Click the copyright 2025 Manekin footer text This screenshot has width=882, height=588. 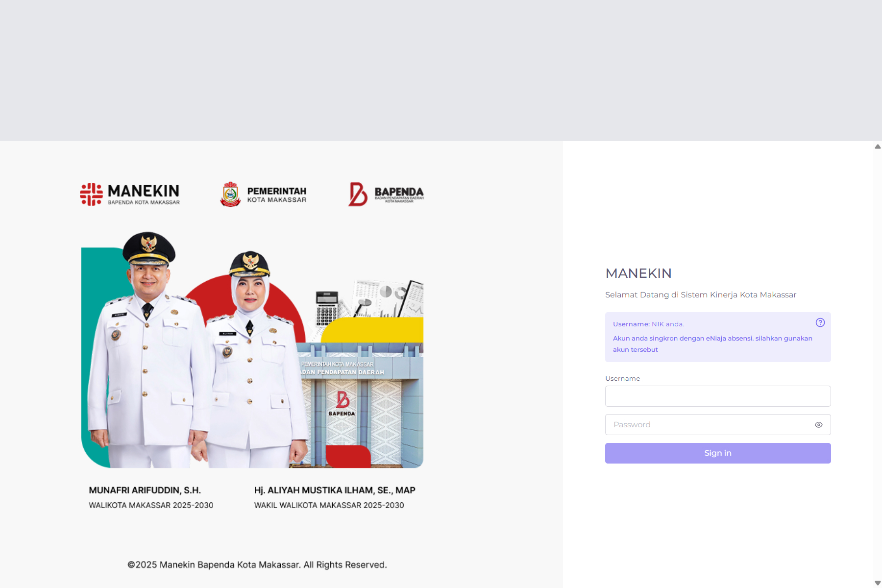click(x=257, y=564)
